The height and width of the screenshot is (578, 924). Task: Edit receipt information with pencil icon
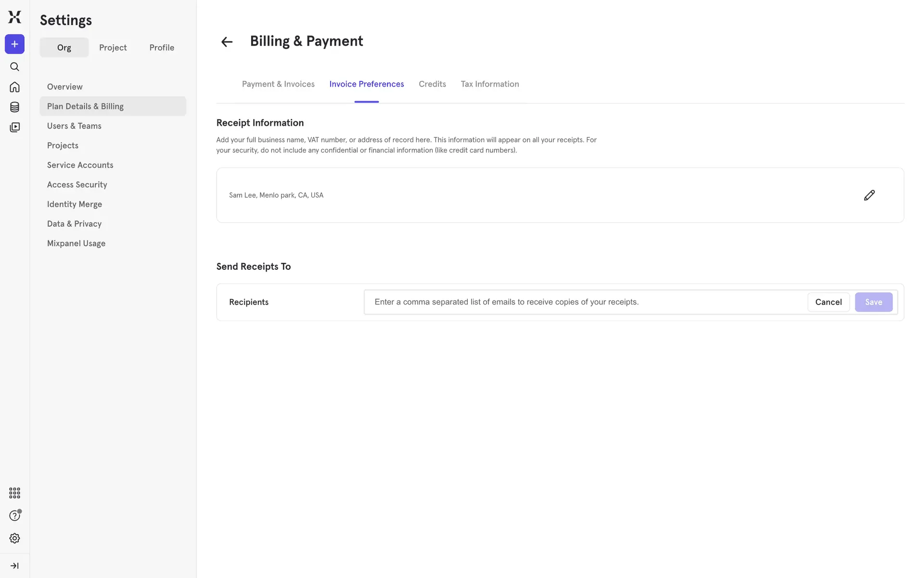pyautogui.click(x=869, y=195)
